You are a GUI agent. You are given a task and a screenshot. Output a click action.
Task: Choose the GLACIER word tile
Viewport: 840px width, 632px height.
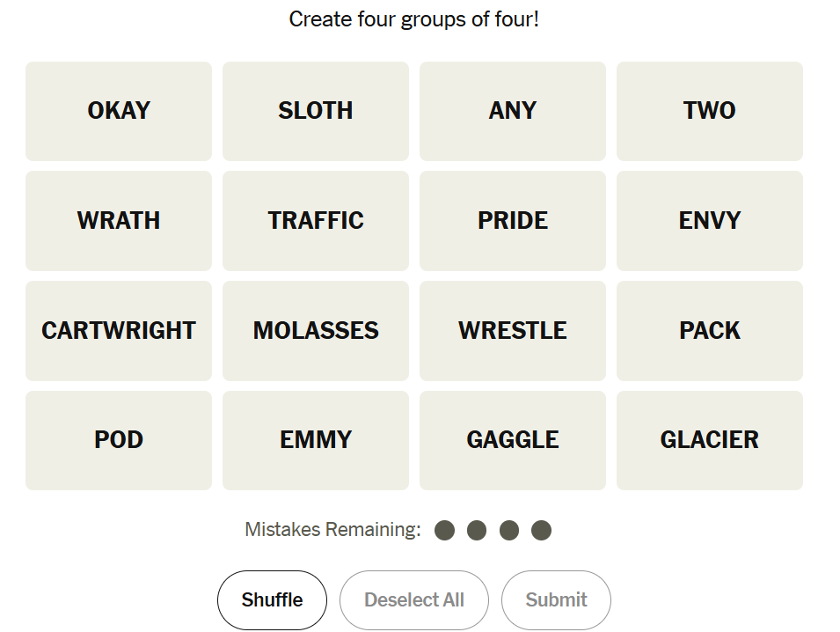710,440
